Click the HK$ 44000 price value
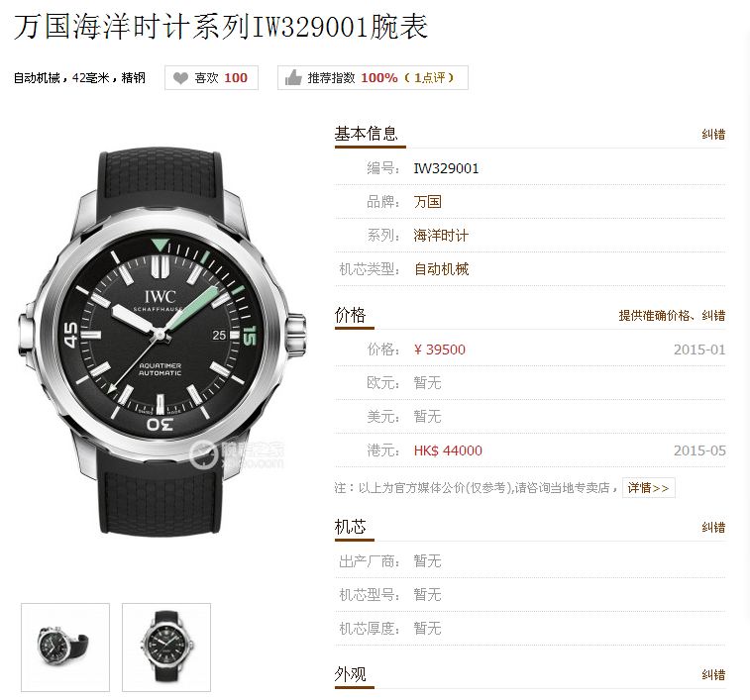The width and height of the screenshot is (750, 700). (448, 450)
